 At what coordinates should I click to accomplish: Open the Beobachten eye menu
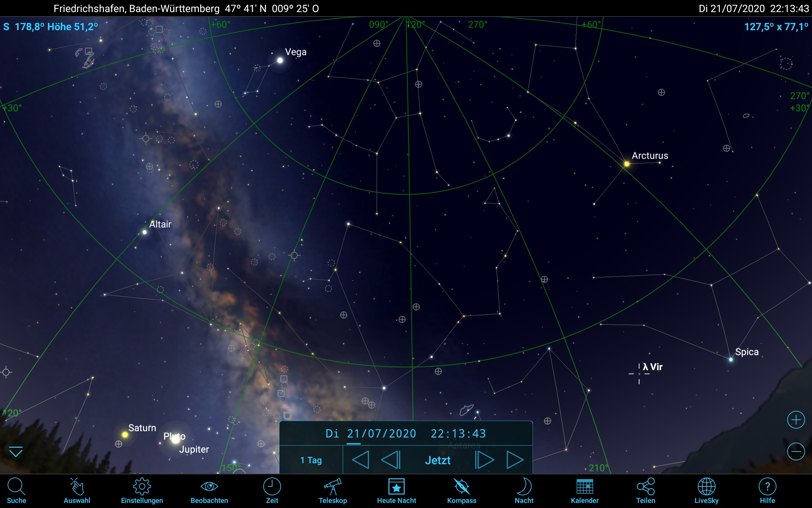click(209, 491)
